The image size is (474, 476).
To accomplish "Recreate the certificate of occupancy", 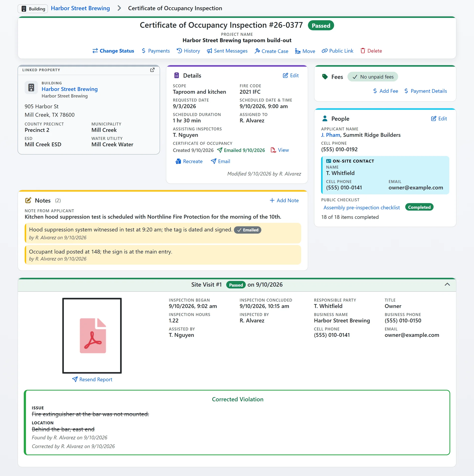I will click(189, 161).
